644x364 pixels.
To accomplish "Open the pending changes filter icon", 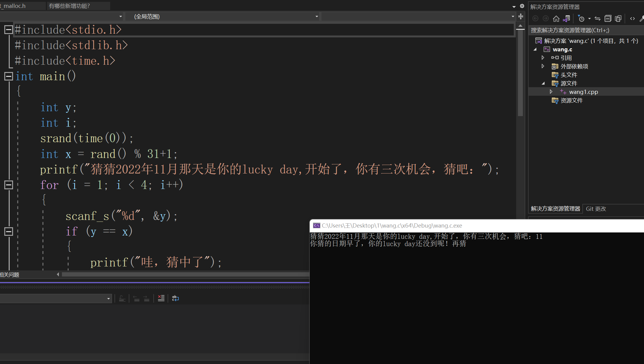I will pyautogui.click(x=581, y=19).
